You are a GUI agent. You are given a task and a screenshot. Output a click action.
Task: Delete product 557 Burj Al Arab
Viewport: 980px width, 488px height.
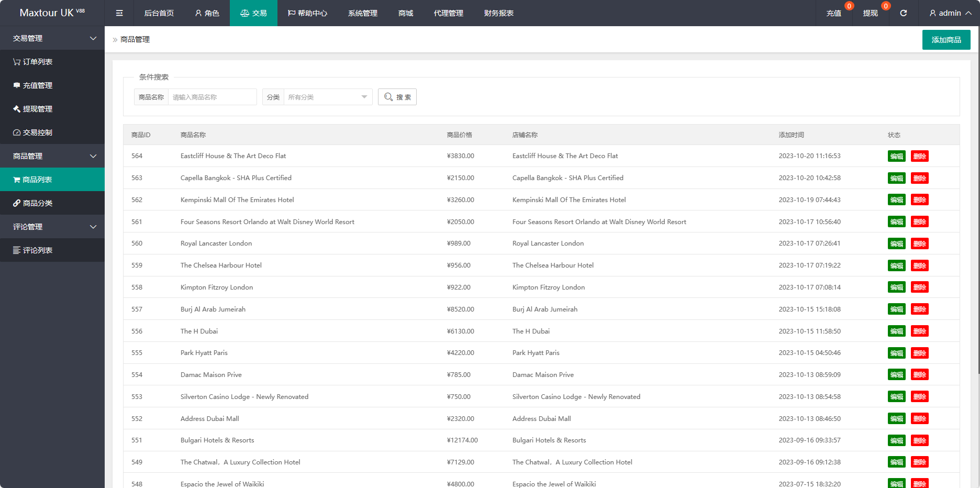(x=920, y=309)
